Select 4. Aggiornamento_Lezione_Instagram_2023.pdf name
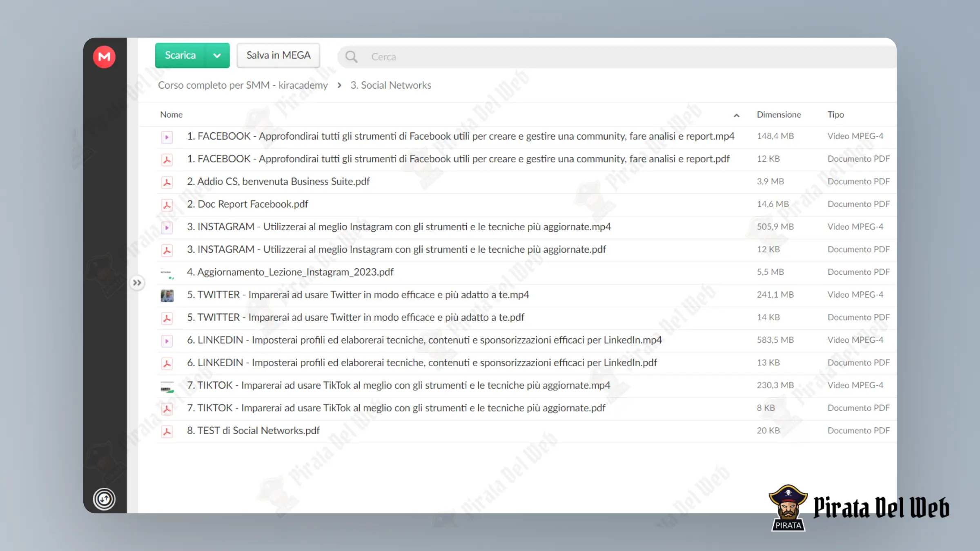The image size is (980, 551). pyautogui.click(x=290, y=272)
